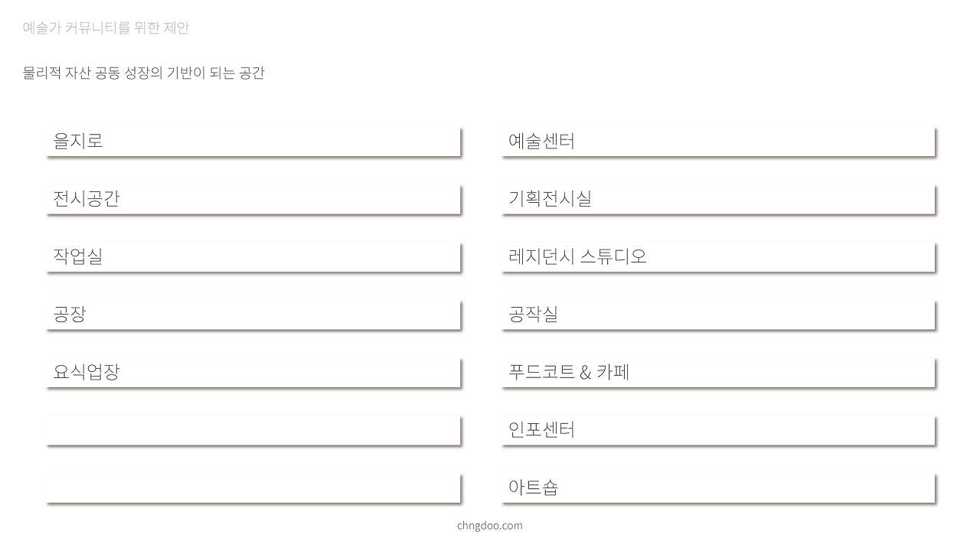This screenshot has height=551, width=980.
Task: Click the 아트숍 label text
Action: pos(534,487)
